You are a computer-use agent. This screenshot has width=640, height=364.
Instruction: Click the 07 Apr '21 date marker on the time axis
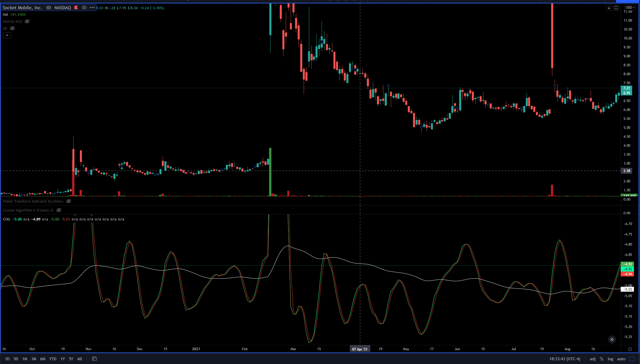click(x=360, y=349)
